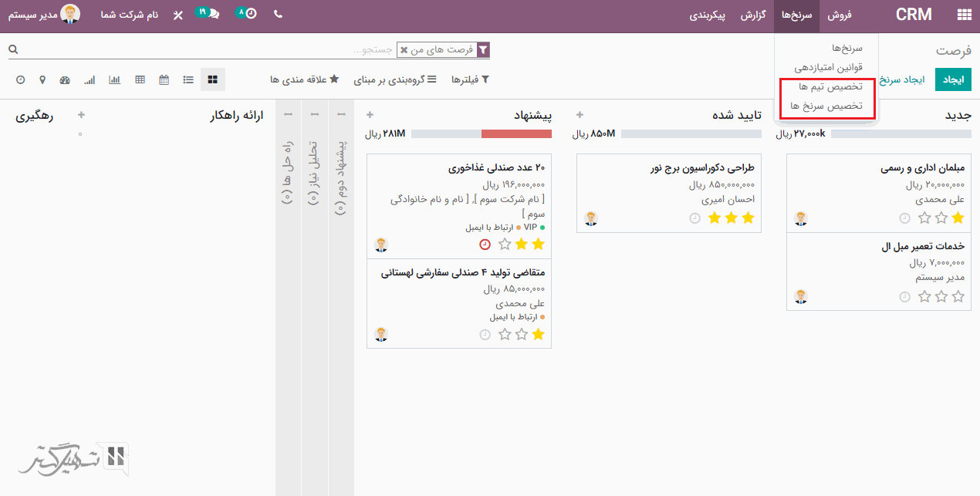980x496 pixels.
Task: Switch to the map pin view icon
Action: pyautogui.click(x=42, y=79)
